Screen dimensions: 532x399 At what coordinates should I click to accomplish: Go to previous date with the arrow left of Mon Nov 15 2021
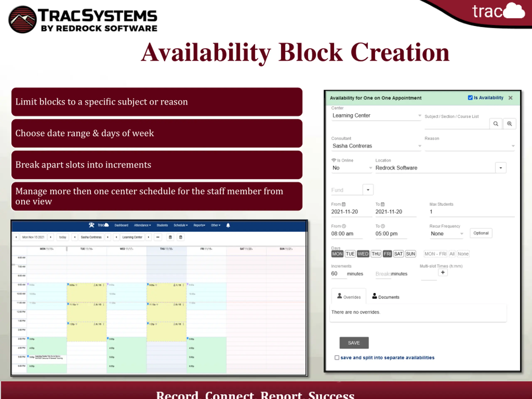(x=16, y=237)
